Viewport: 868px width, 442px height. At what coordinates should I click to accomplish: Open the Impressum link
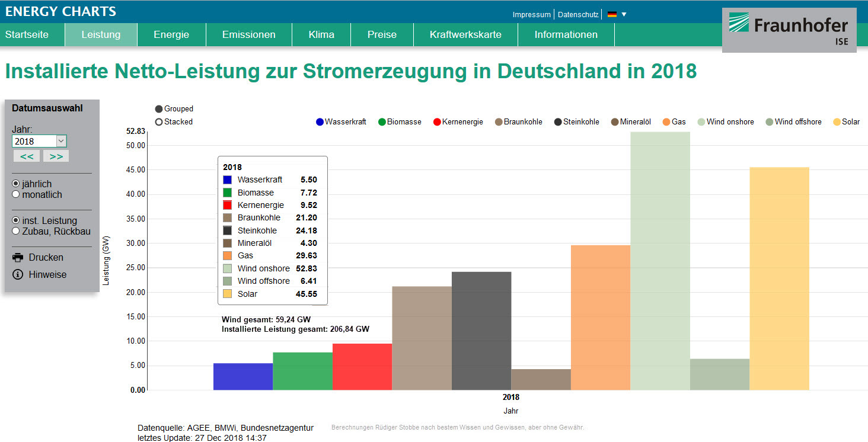(531, 14)
